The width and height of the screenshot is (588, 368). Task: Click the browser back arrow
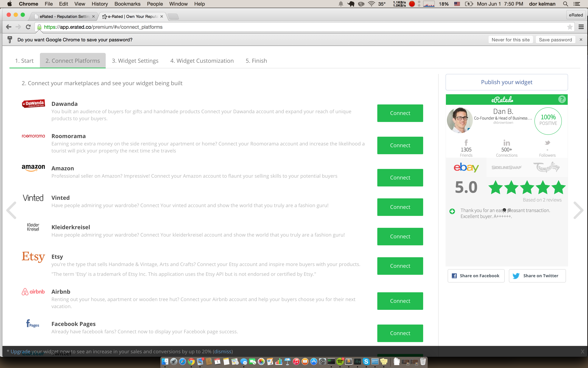coord(9,27)
